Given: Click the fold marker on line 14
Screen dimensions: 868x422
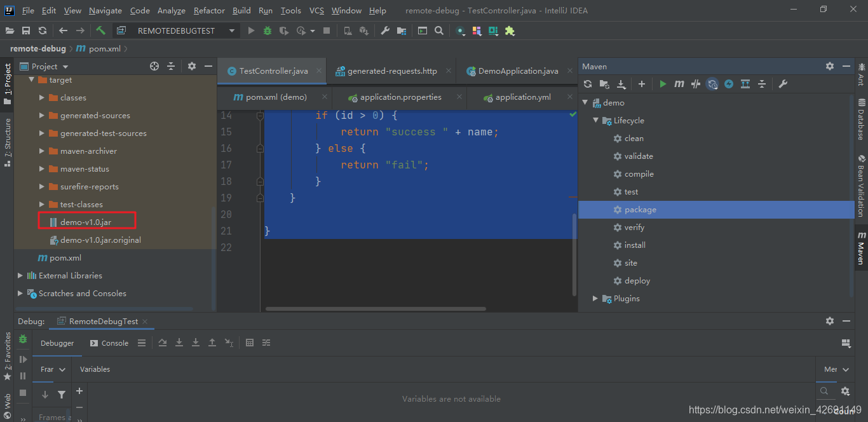Looking at the screenshot, I should [260, 116].
